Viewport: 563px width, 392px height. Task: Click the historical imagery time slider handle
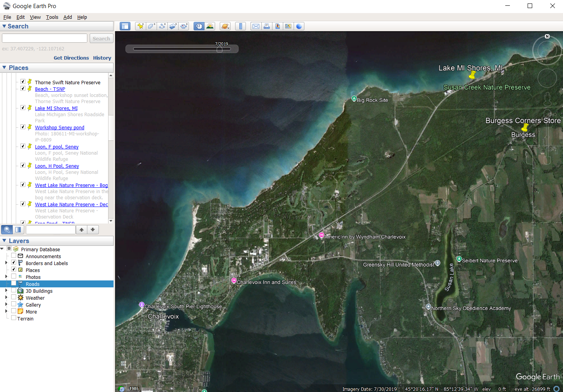click(219, 50)
